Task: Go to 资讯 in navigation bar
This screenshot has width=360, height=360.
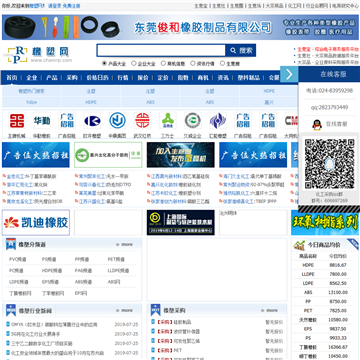Action: [x=223, y=78]
